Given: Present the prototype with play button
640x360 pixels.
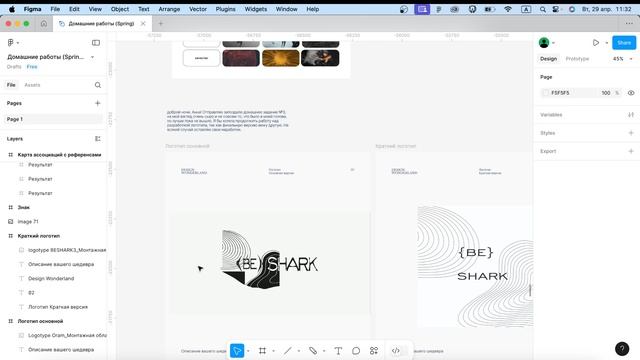Looking at the screenshot, I should click(596, 42).
